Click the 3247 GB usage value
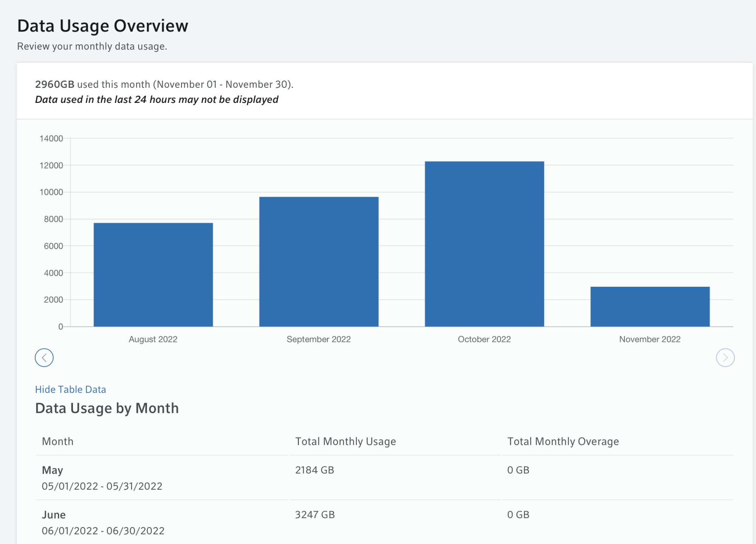This screenshot has width=756, height=544. click(315, 515)
